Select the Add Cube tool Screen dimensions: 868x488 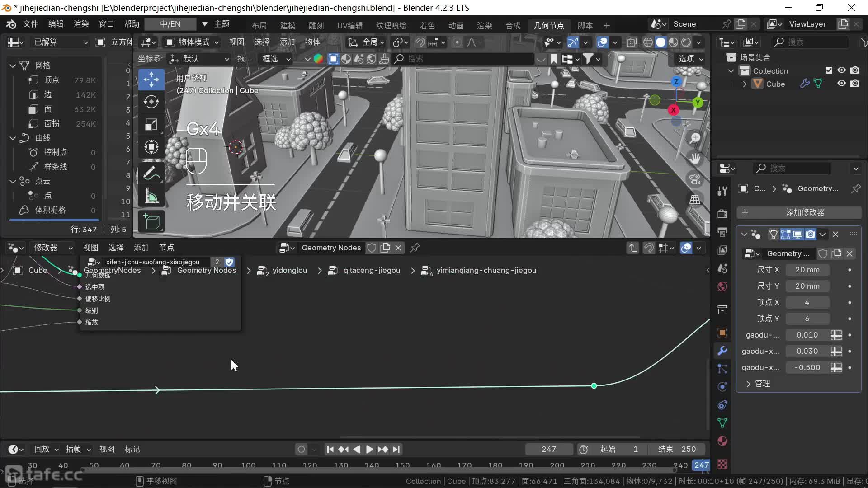(151, 222)
